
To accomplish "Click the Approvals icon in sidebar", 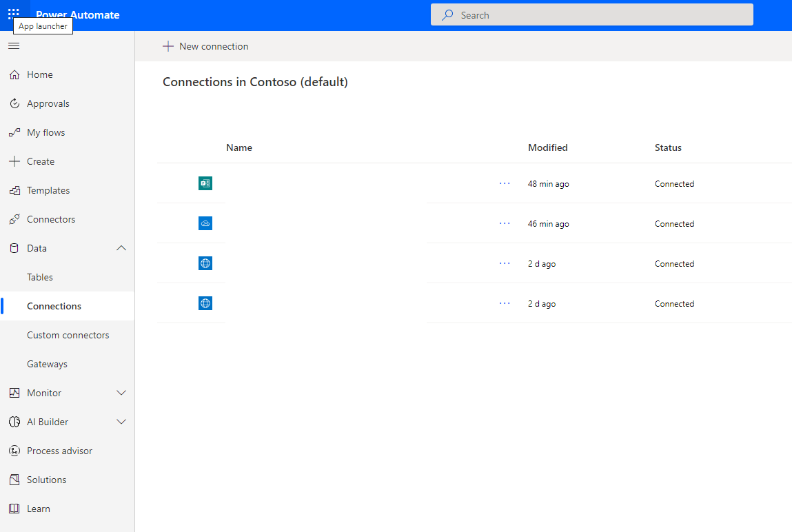I will tap(14, 103).
